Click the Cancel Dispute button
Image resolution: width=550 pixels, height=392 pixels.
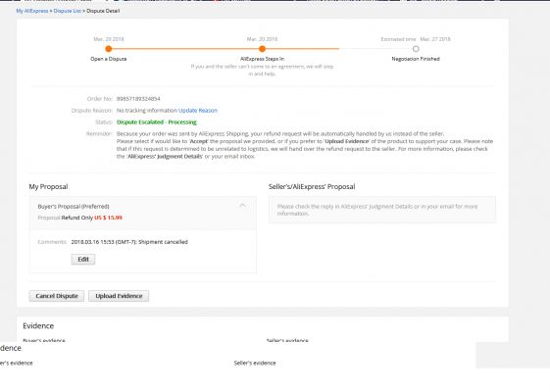tap(57, 296)
